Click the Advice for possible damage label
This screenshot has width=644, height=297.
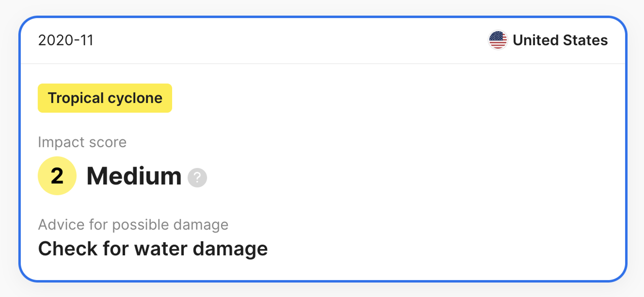pos(133,225)
